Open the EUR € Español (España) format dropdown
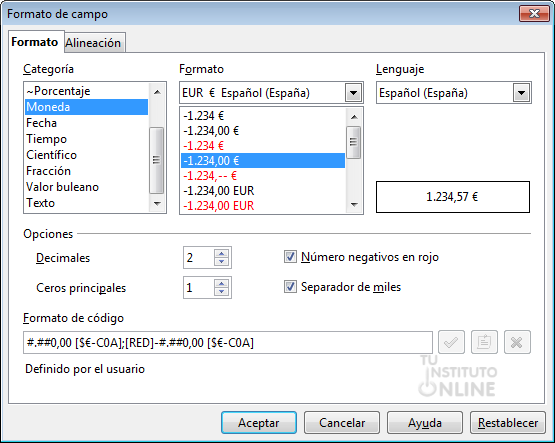The width and height of the screenshot is (555, 443). tap(353, 93)
